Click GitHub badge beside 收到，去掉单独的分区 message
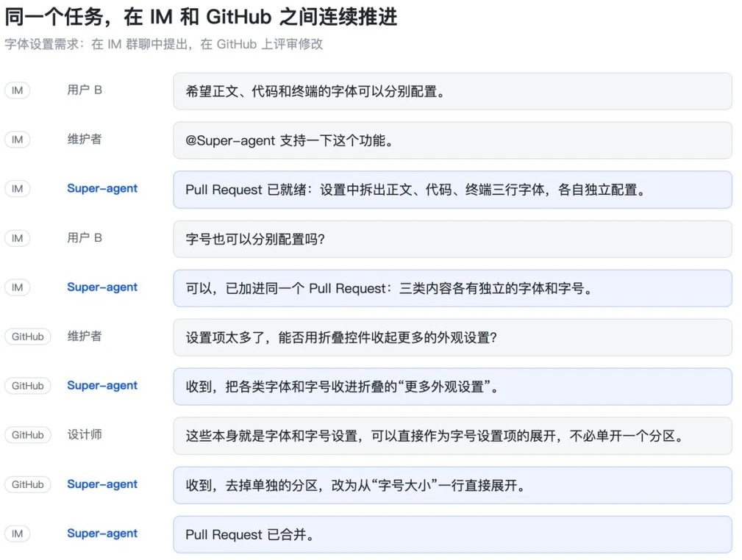Screen dimensions: 742x560 [x=27, y=484]
